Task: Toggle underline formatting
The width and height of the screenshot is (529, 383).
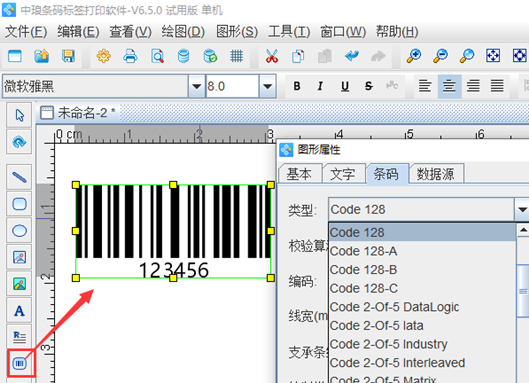Action: coord(344,86)
